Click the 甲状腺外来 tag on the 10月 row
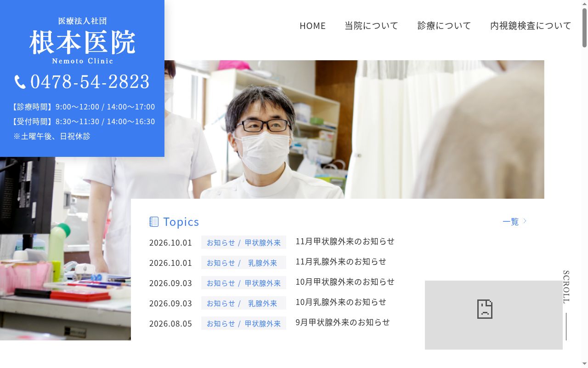588x368 pixels. (x=263, y=283)
